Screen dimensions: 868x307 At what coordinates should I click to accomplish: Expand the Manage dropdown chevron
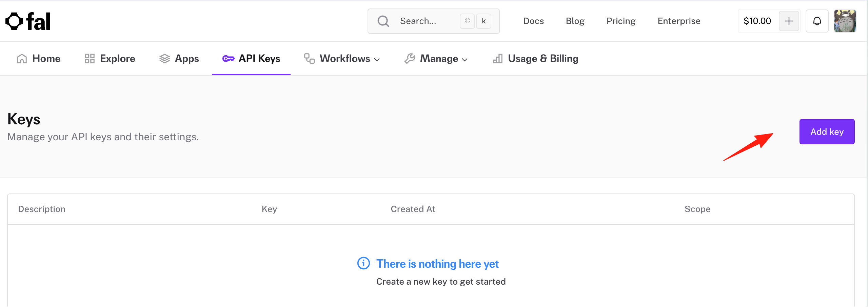pos(465,60)
